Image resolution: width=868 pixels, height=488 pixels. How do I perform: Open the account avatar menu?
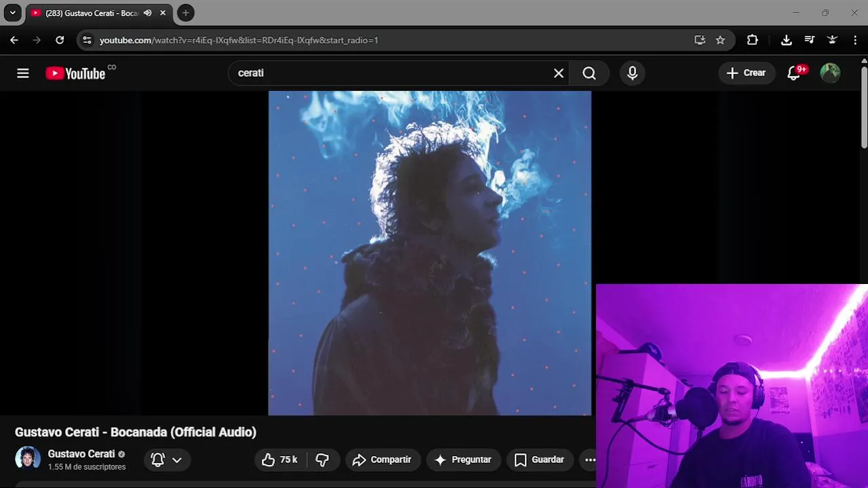[x=830, y=73]
